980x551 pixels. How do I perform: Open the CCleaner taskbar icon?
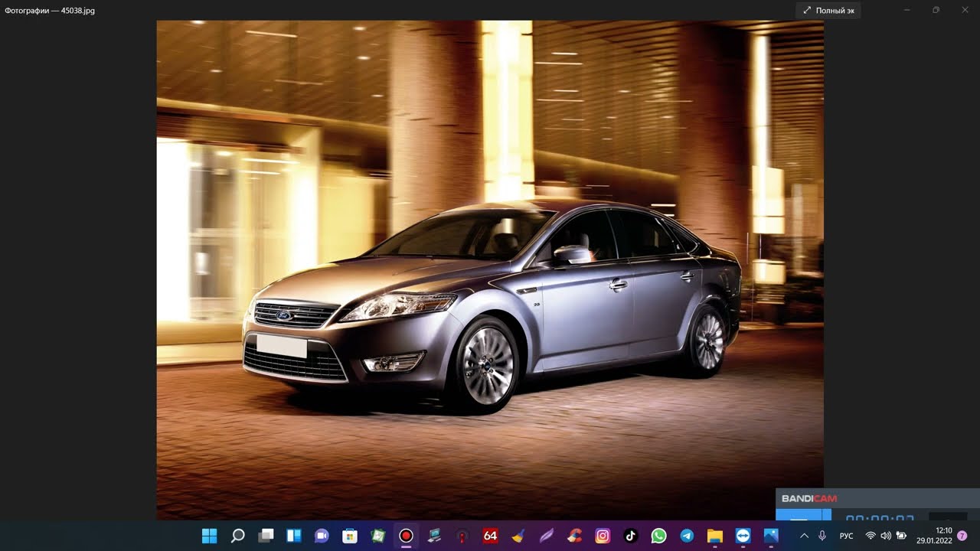[574, 536]
